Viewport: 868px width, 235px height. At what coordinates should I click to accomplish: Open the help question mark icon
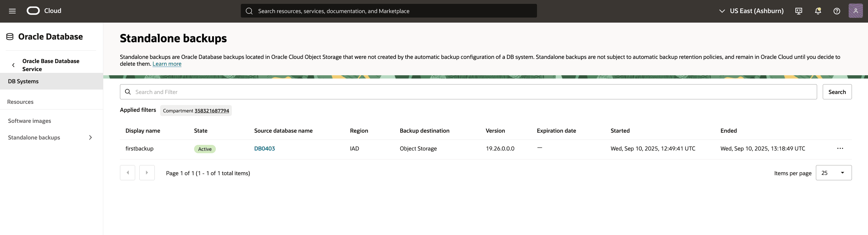[x=837, y=11]
